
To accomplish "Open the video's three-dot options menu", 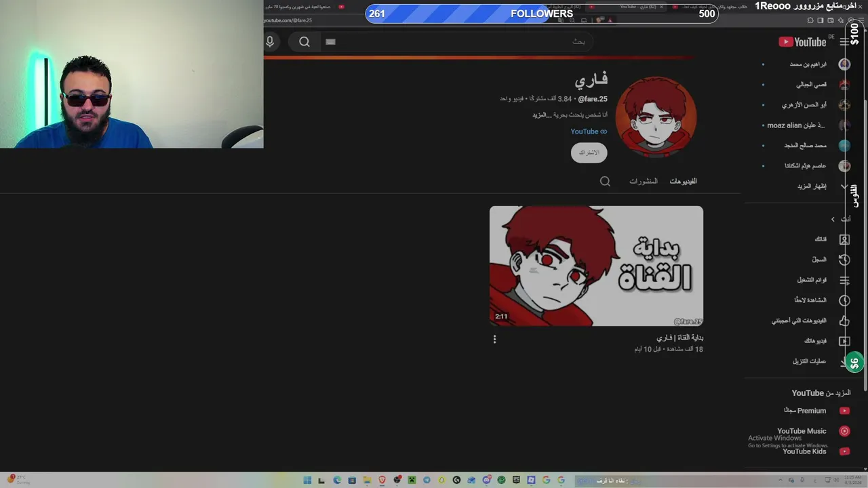I will click(494, 339).
